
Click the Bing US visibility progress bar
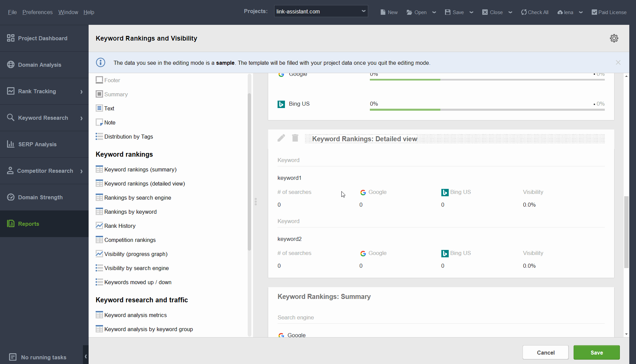click(x=487, y=110)
